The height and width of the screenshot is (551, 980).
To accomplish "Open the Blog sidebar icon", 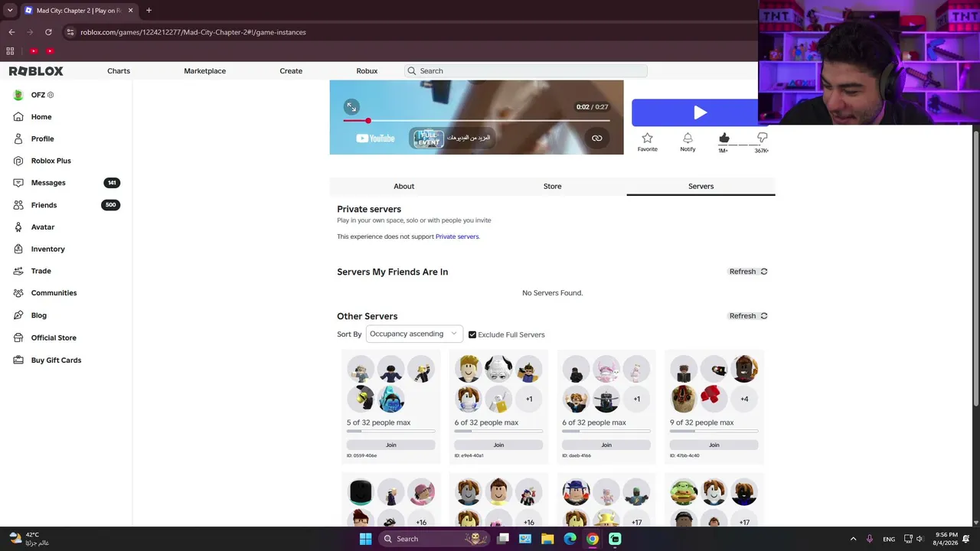I will point(18,315).
